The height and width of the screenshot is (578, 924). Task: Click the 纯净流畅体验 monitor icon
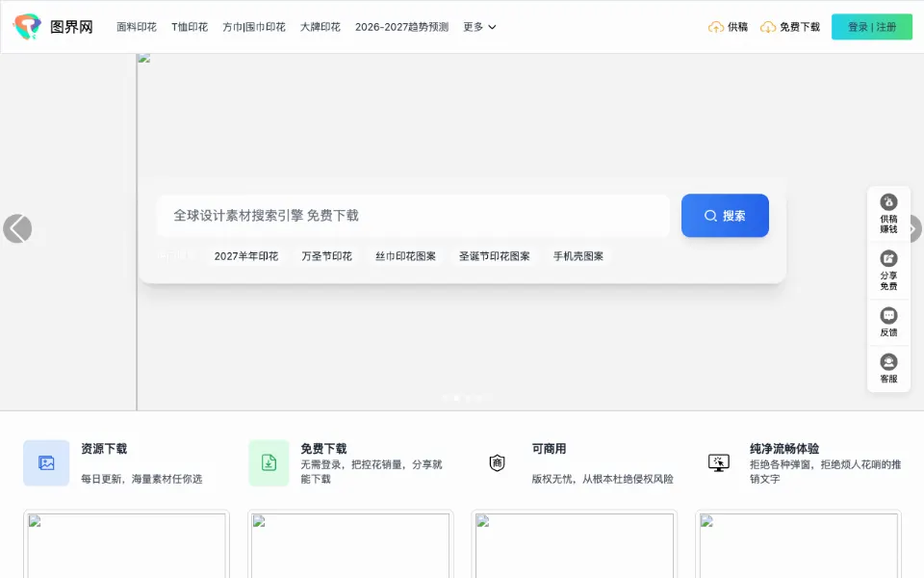pos(719,463)
